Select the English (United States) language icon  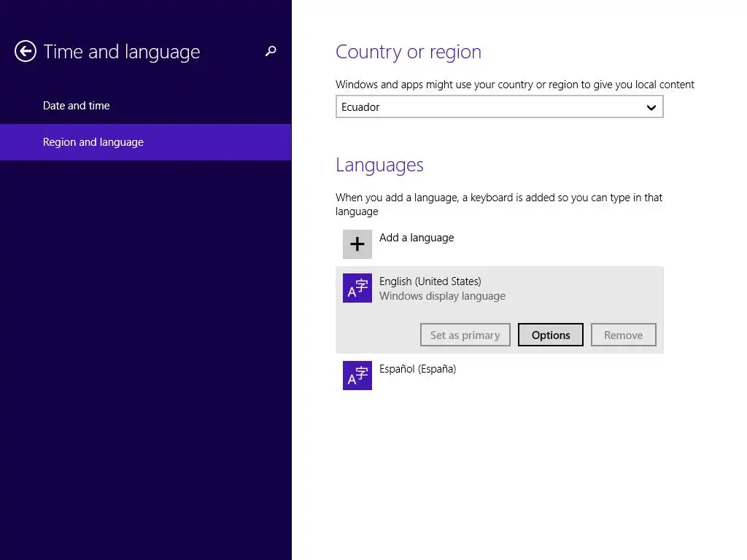[x=357, y=288]
